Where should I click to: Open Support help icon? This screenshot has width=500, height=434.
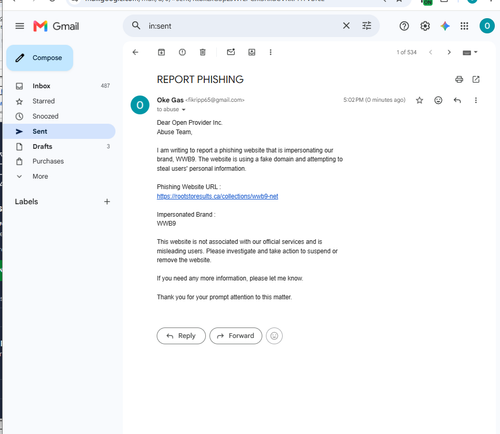pyautogui.click(x=404, y=26)
